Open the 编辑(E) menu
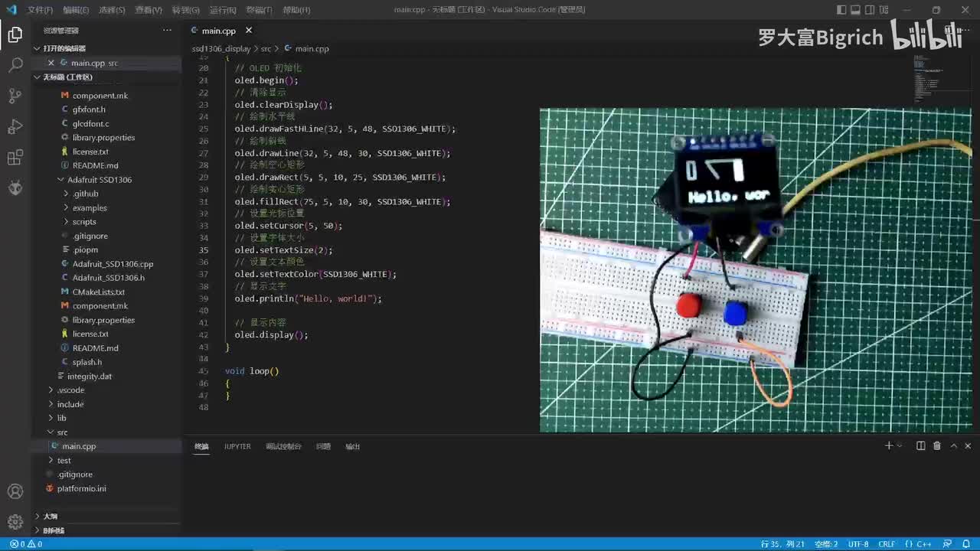 pyautogui.click(x=76, y=10)
